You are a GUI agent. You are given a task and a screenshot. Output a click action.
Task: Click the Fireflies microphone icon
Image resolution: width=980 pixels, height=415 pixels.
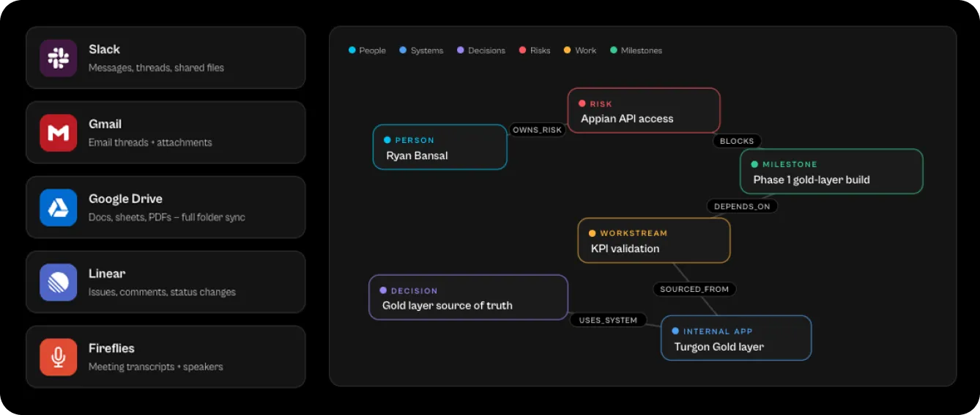coord(59,357)
